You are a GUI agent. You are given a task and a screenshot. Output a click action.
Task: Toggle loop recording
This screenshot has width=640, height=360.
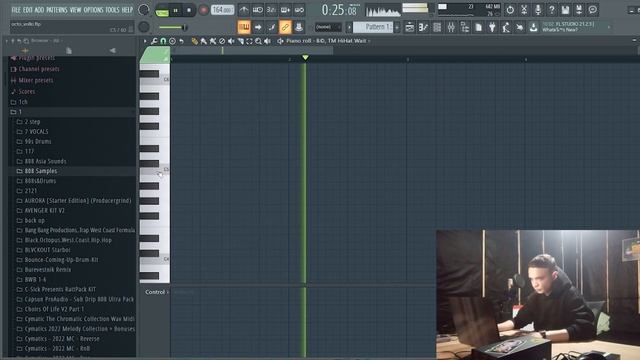[x=299, y=10]
